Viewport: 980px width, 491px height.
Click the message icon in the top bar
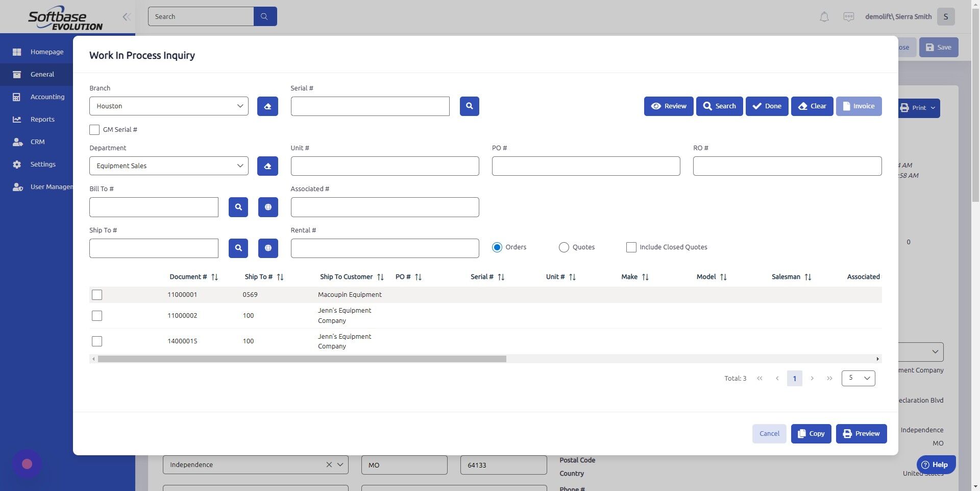[848, 16]
